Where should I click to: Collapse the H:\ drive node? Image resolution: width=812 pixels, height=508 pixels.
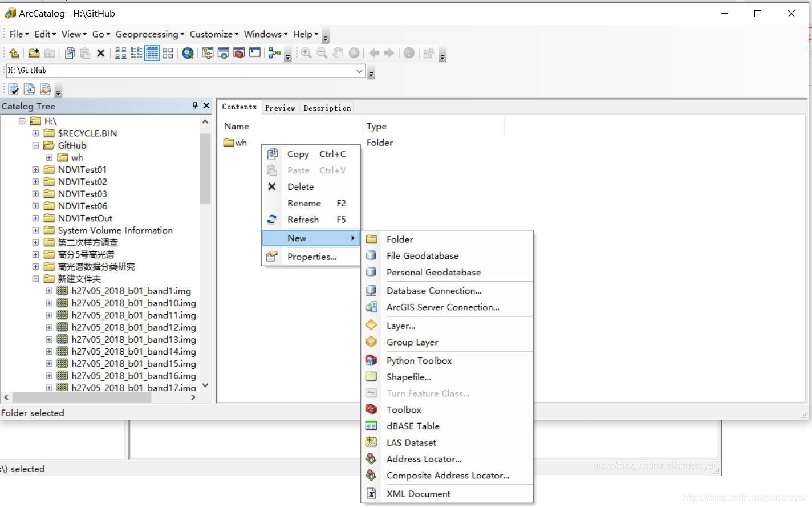coord(22,121)
